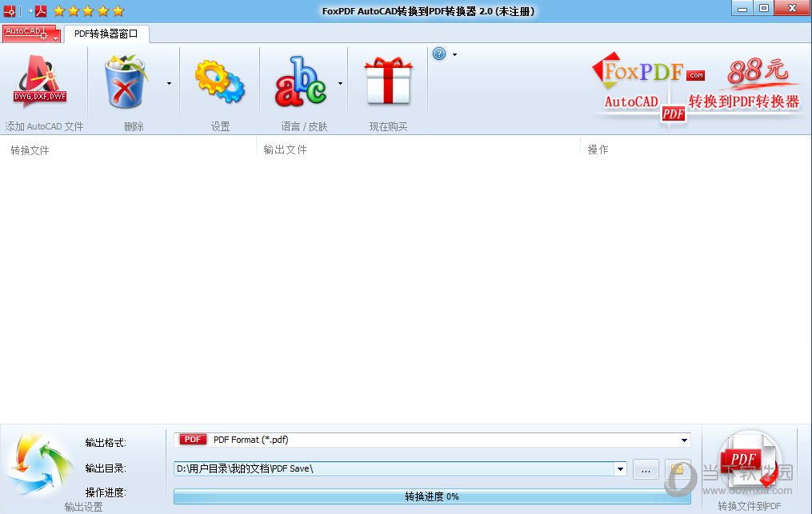Close the FoxPDF window
The height and width of the screenshot is (514, 812).
[792, 8]
